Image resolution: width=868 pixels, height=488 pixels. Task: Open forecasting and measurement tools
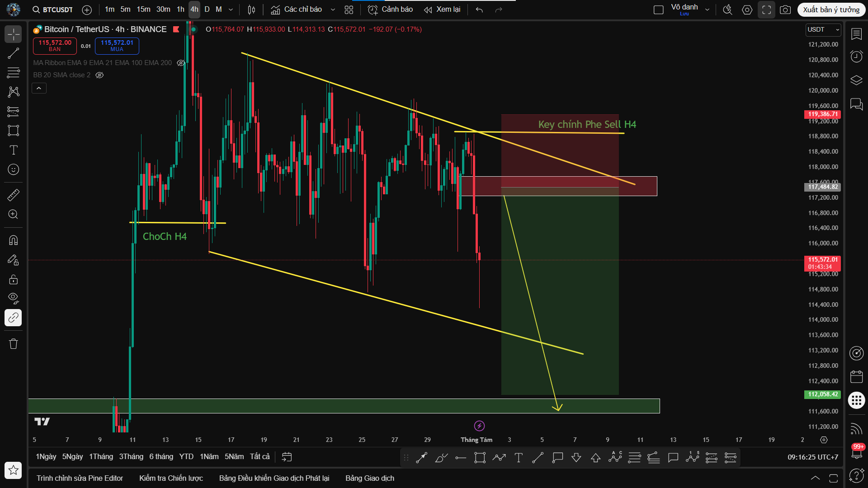14,111
